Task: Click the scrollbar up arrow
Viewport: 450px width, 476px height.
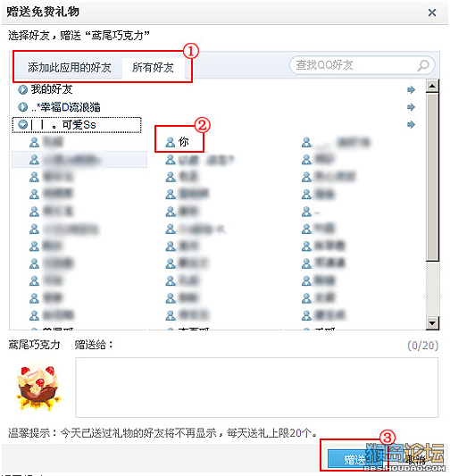Action: 432,86
